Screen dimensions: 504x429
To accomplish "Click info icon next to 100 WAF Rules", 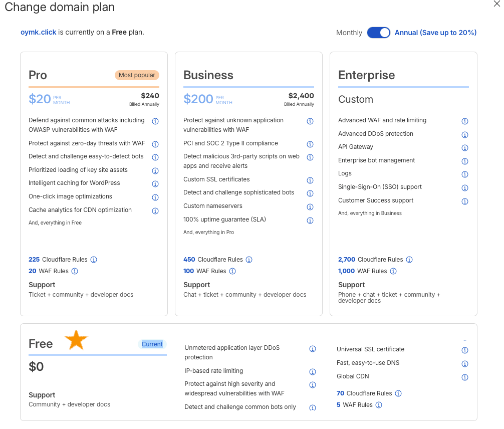I will 232,271.
